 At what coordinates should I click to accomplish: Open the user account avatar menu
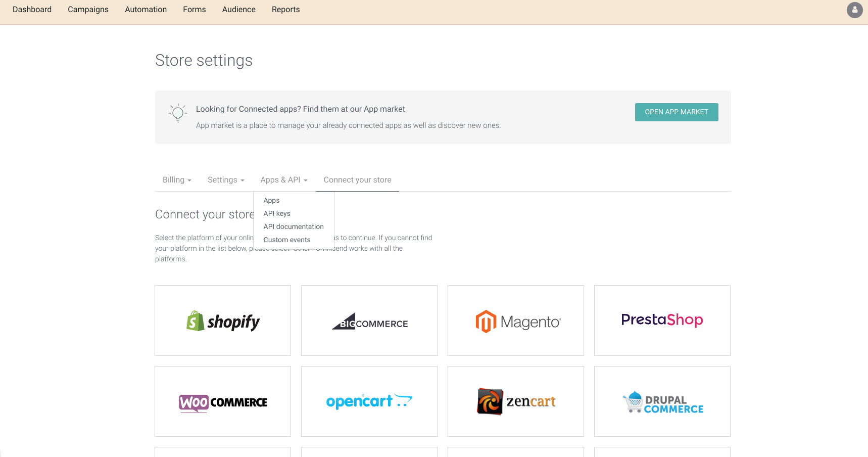pos(854,10)
